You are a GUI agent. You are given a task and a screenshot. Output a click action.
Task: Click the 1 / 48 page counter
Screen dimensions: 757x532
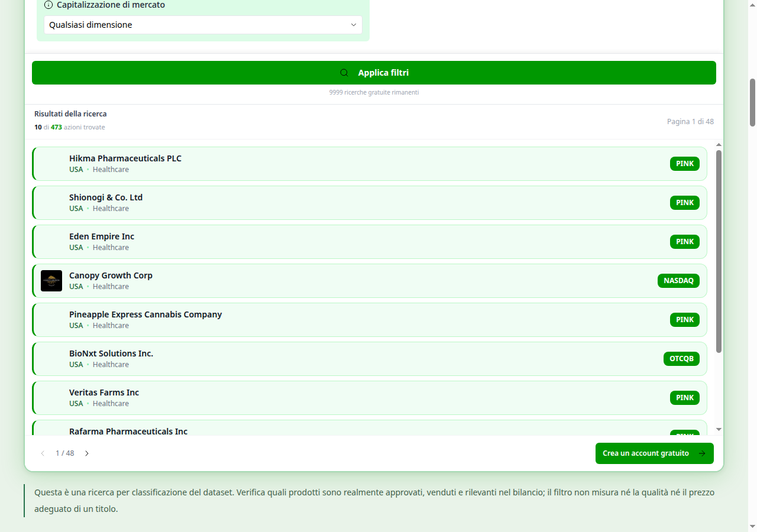click(65, 453)
